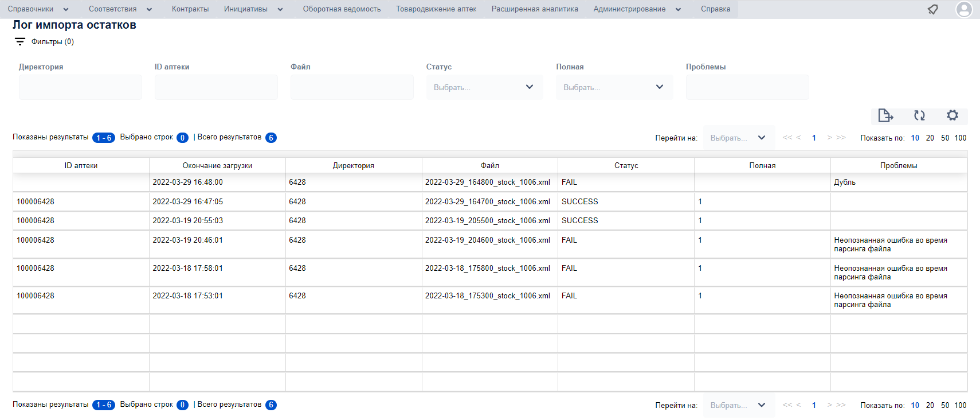Select file 2022-03-18_175300_stock_1006.xml

pyautogui.click(x=488, y=295)
